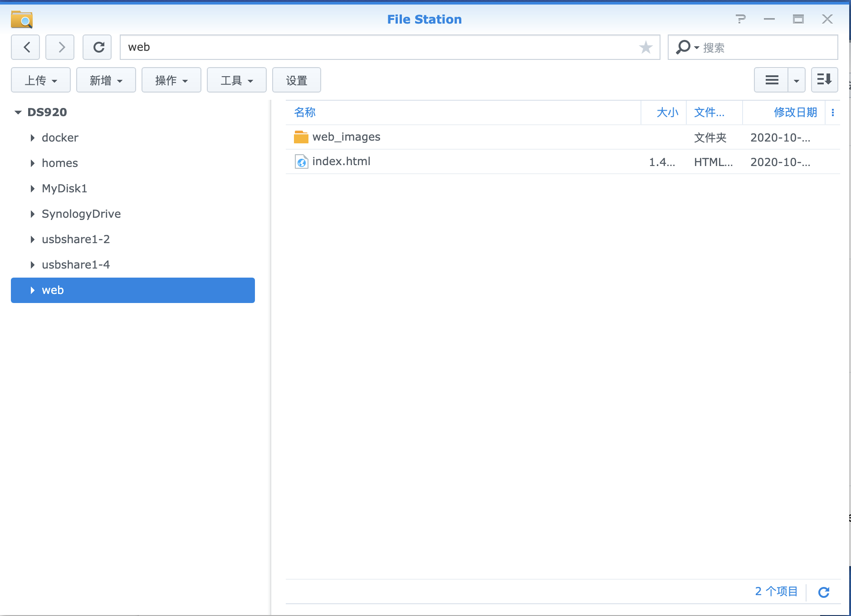Viewport: 851px width, 616px height.
Task: Switch to list view icon
Action: click(772, 80)
